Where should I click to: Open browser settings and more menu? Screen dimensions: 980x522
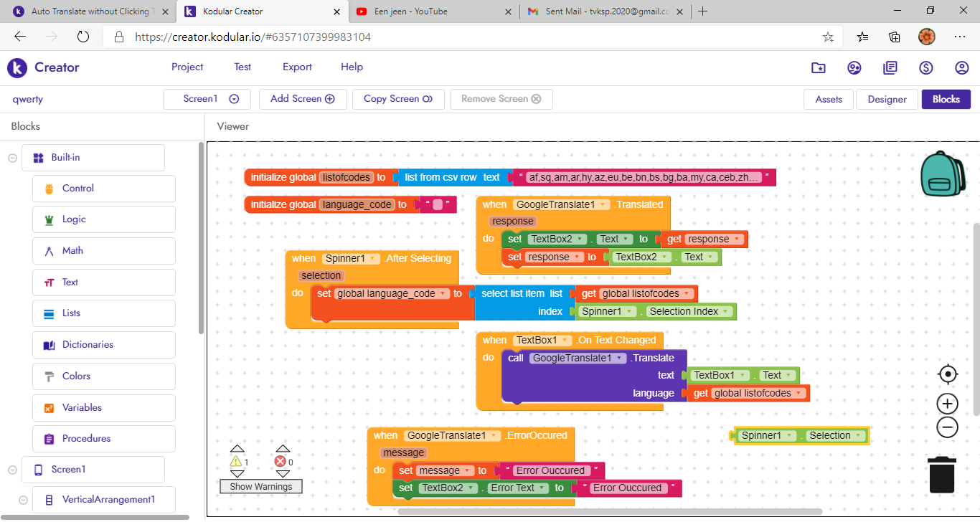960,37
